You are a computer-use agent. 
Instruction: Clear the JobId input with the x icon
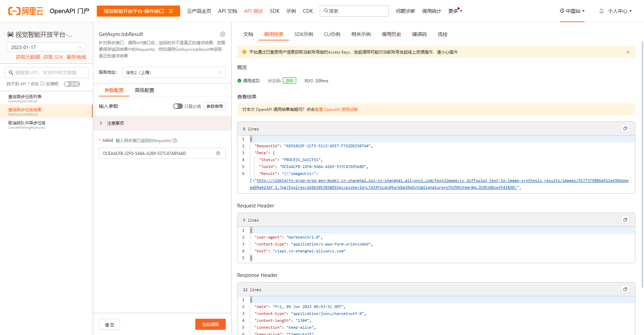(x=218, y=153)
